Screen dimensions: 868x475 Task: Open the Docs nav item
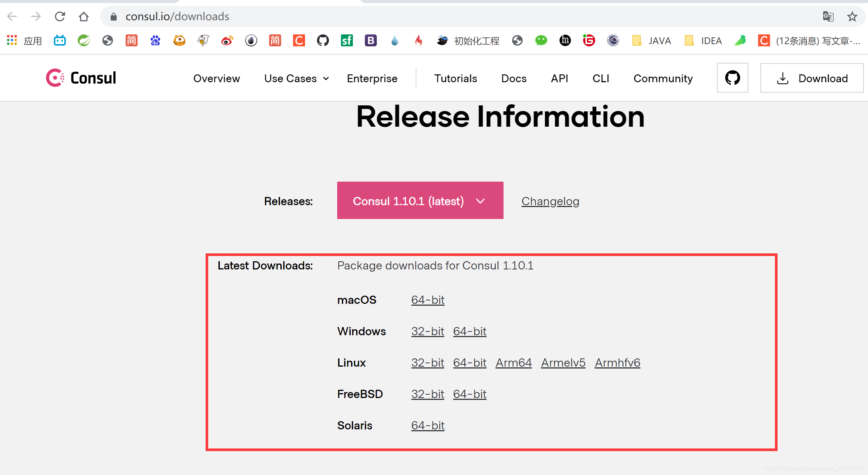point(514,78)
